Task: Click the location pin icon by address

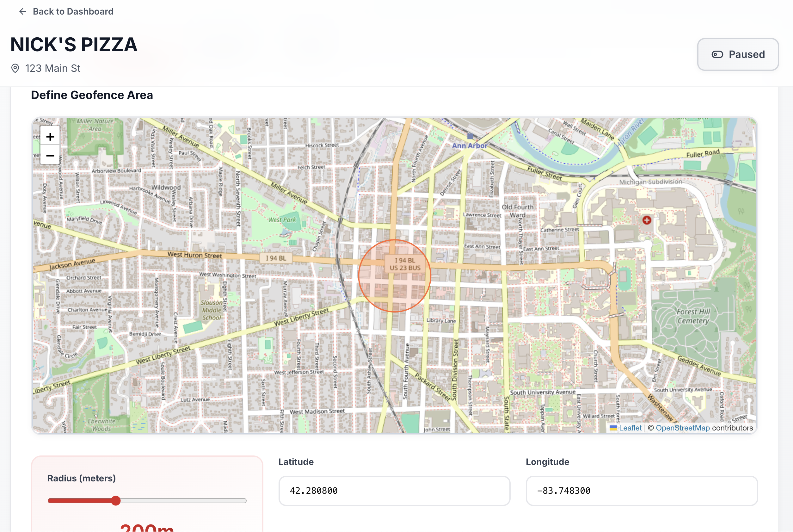Action: coord(15,68)
